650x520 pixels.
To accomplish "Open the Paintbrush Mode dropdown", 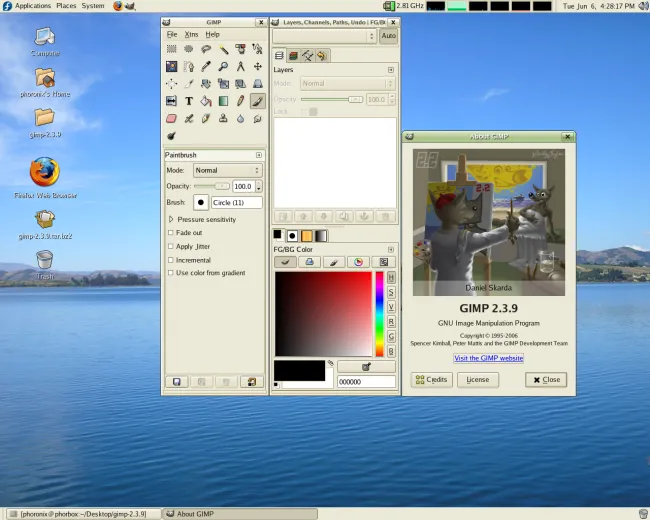I will point(228,170).
